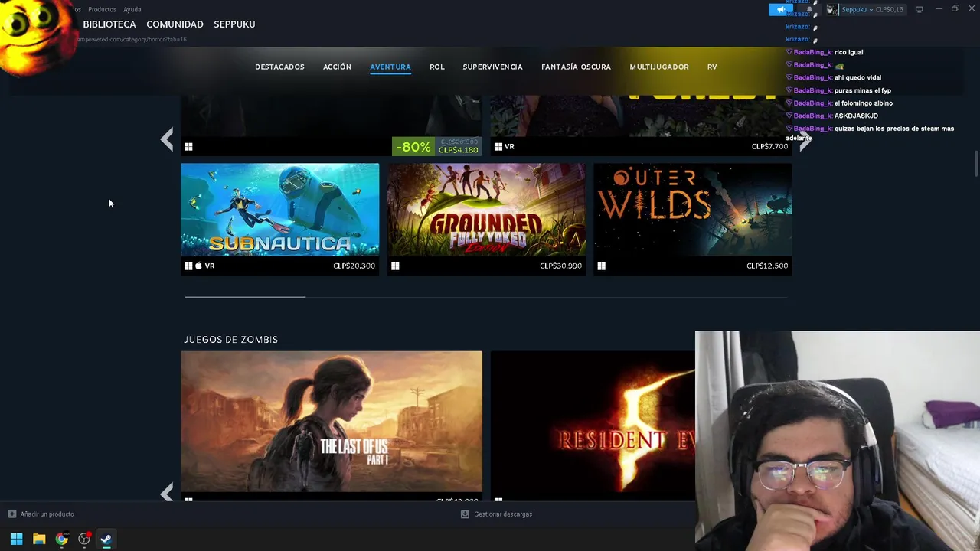Open the OBS Studio taskbar icon
Screen dimensions: 980x551
pos(84,539)
